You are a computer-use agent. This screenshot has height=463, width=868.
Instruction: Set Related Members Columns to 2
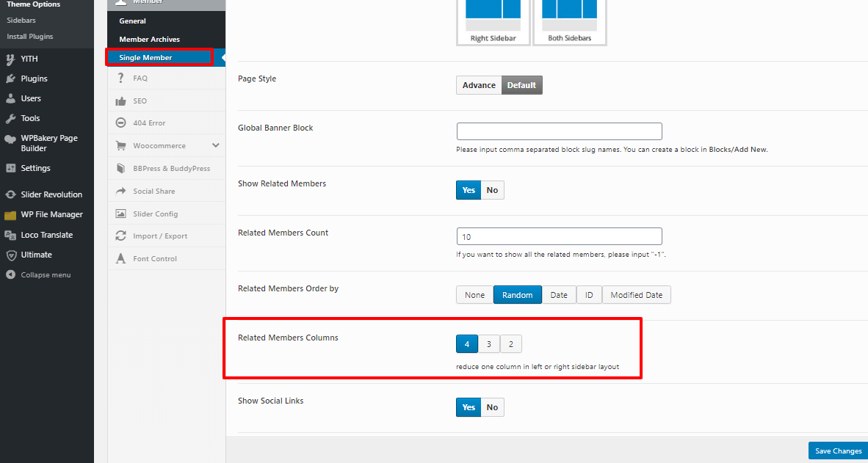(511, 343)
